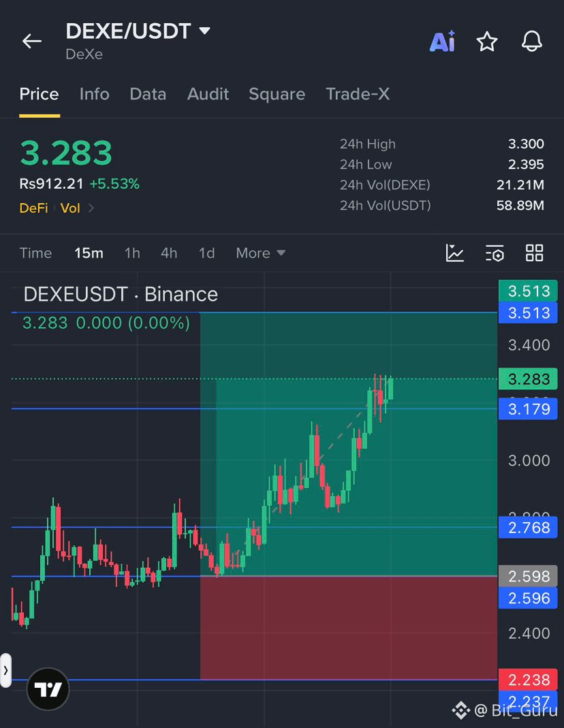Expand the side panel chevron handle

[5, 671]
